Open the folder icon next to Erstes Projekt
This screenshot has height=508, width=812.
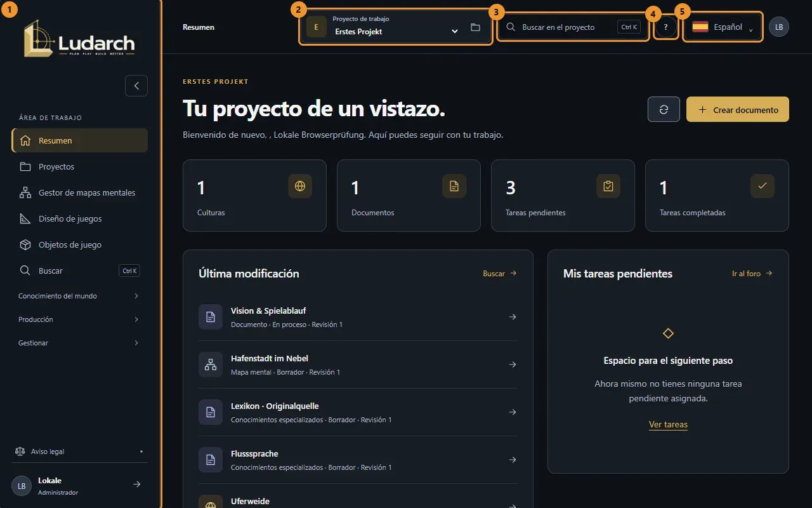(x=475, y=27)
